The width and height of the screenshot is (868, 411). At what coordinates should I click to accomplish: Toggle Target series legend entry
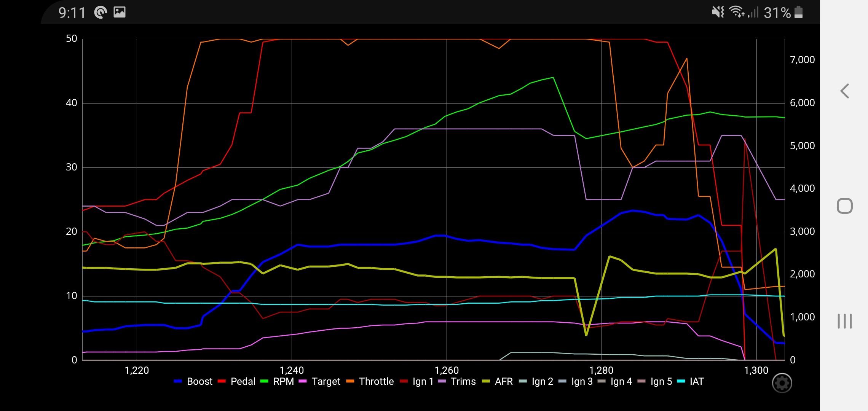coord(325,381)
